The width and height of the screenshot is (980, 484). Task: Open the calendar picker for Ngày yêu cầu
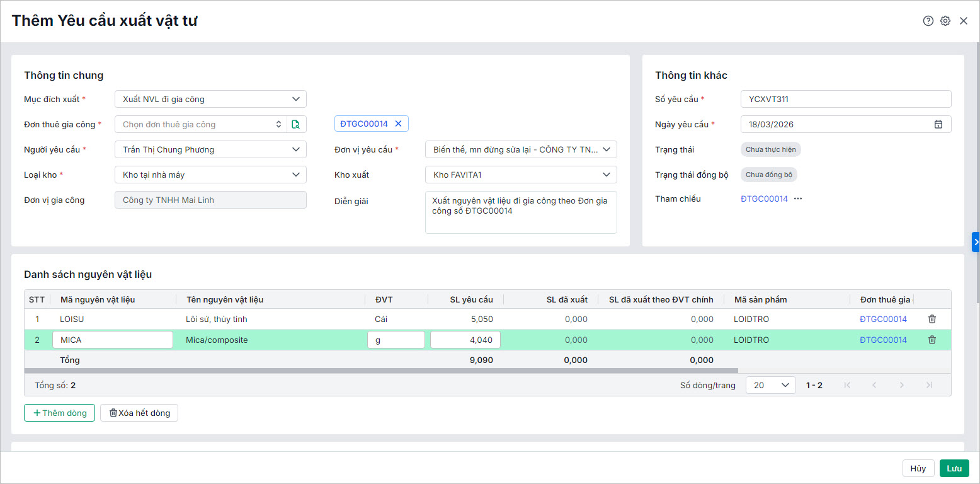pos(938,124)
